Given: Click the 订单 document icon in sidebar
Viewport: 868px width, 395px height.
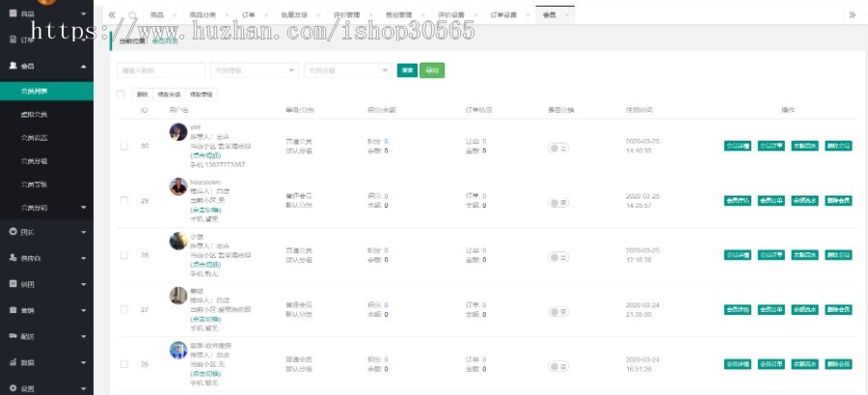Looking at the screenshot, I should tap(14, 39).
